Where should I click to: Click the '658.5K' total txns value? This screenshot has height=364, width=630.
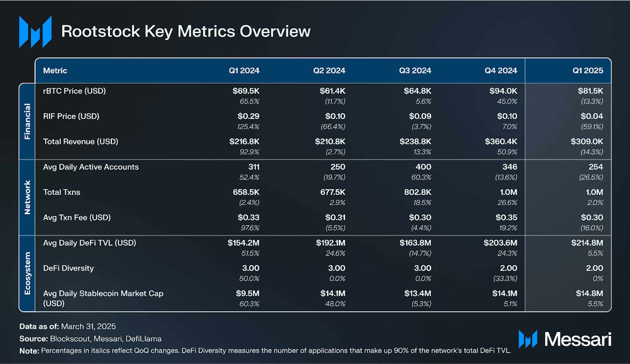(x=246, y=192)
